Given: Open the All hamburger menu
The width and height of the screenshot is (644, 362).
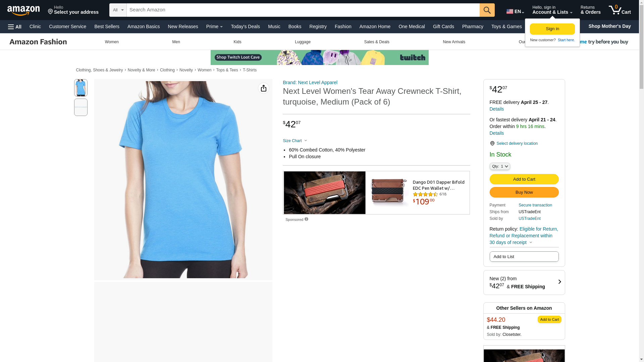Looking at the screenshot, I should tap(15, 27).
